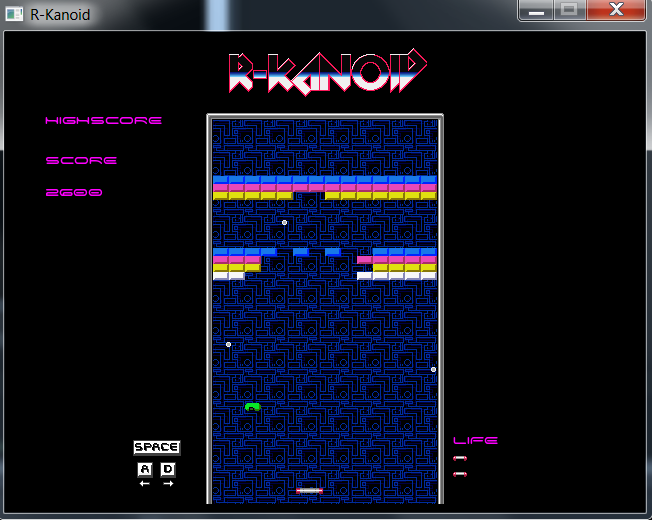Viewport: 652px width, 520px height.
Task: Click the ball between the two brick groups
Action: pyautogui.click(x=284, y=222)
